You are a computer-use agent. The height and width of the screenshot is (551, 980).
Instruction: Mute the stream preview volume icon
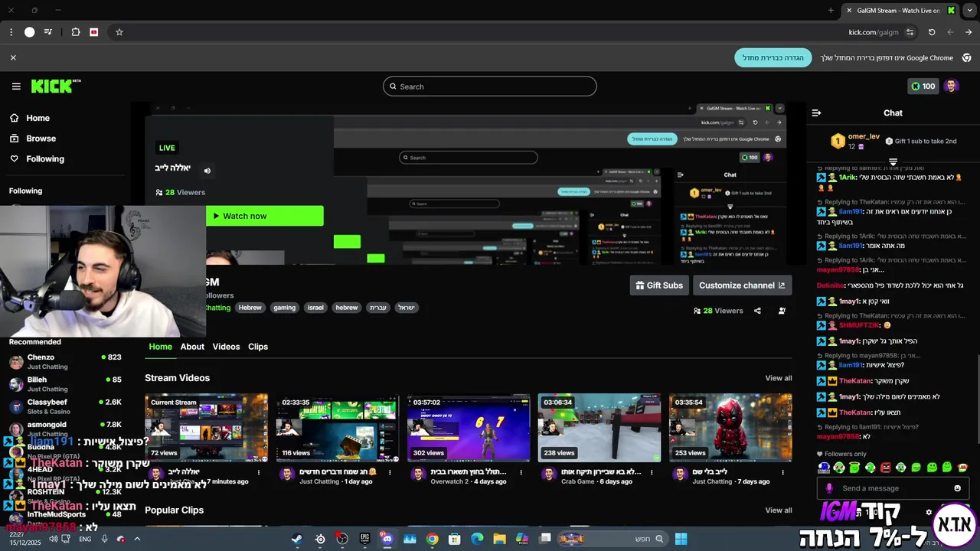point(207,171)
